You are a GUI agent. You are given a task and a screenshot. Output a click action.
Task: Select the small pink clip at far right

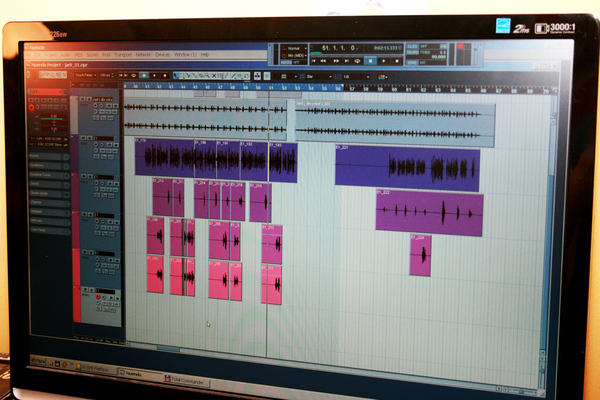click(420, 255)
